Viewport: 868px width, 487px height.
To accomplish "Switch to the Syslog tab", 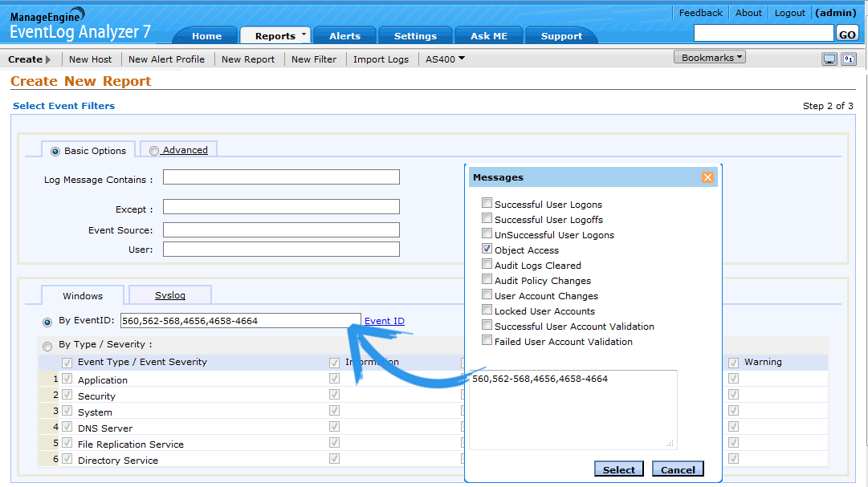I will (x=170, y=295).
